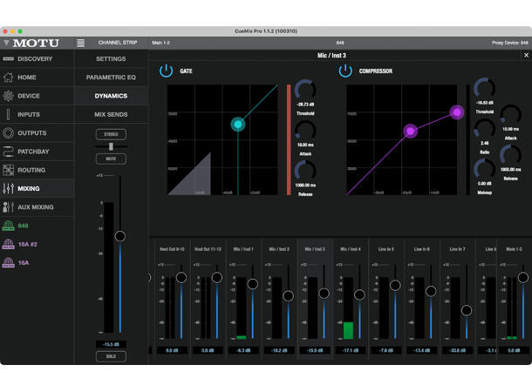
Task: Select the 848 device in sidebar
Action: (x=23, y=226)
